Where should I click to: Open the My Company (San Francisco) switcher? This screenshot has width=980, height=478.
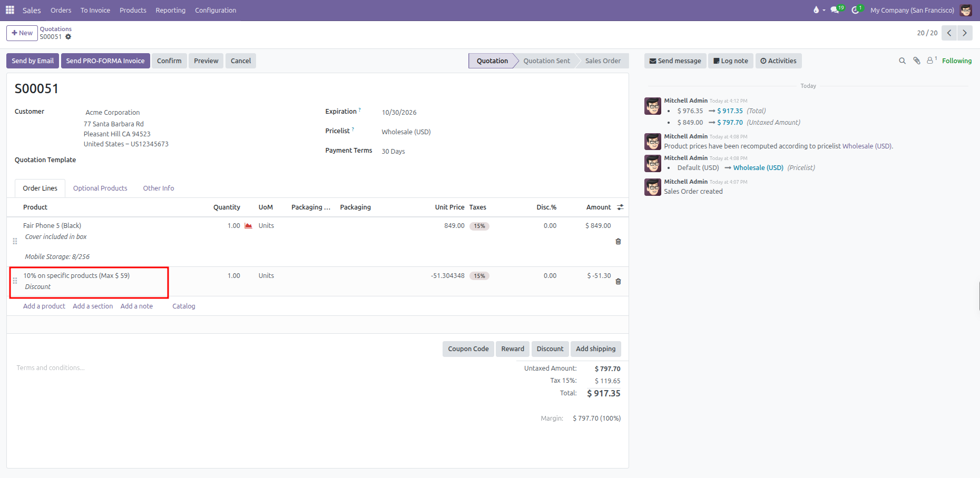(x=912, y=10)
